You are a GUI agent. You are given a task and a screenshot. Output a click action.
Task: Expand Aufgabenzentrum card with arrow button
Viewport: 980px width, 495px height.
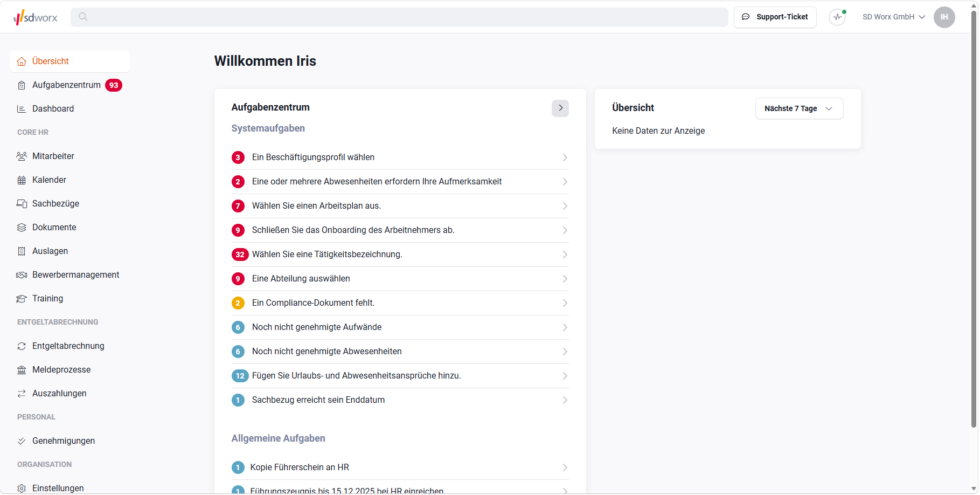coord(560,108)
